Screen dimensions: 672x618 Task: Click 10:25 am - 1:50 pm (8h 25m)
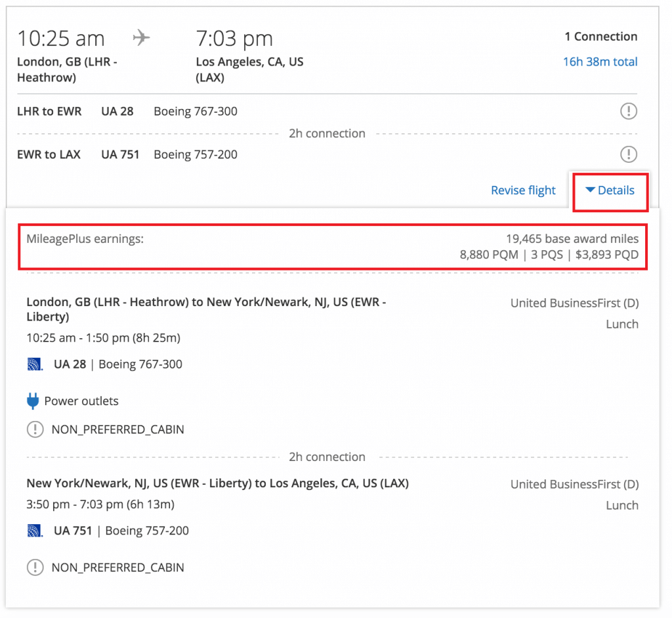[103, 338]
